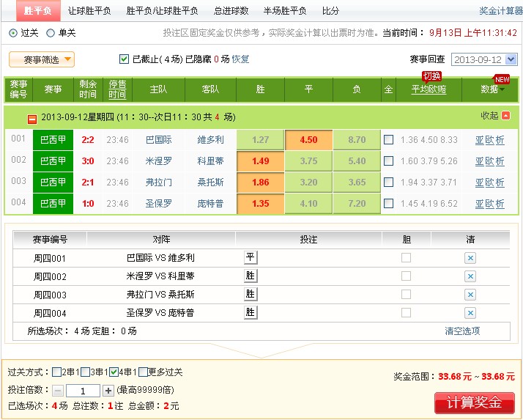Image resolution: width=523 pixels, height=420 pixels.
Task: Switch to the 让球胜平负 tab
Action: (89, 11)
